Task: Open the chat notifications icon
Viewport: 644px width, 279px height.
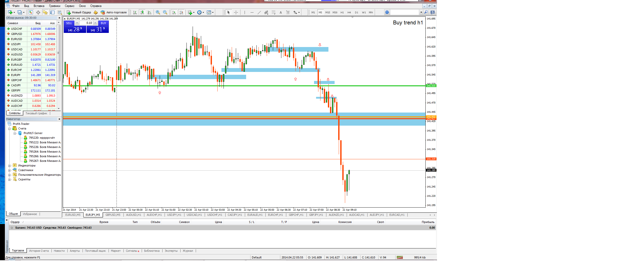Action: (433, 12)
